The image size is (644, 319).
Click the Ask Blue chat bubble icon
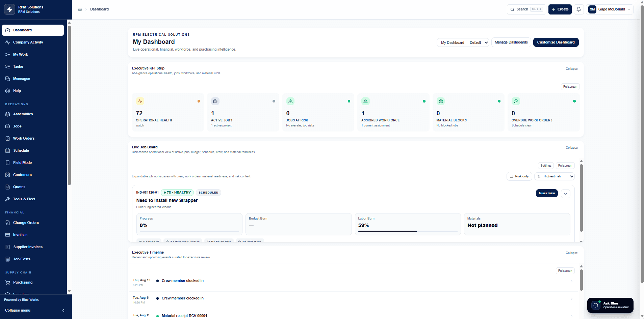click(x=596, y=305)
